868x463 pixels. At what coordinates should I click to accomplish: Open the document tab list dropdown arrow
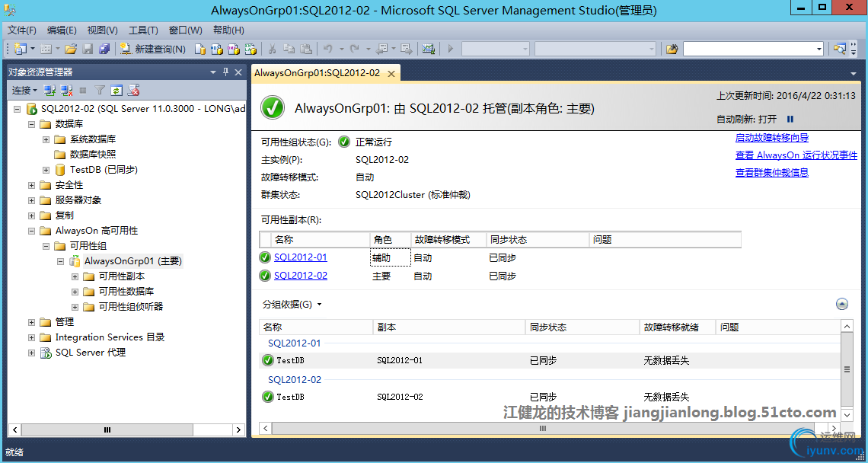(x=853, y=74)
